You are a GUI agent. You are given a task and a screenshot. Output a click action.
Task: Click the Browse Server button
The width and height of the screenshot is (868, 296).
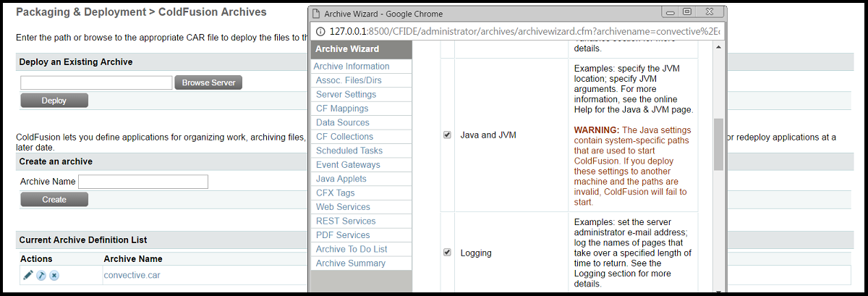[208, 83]
